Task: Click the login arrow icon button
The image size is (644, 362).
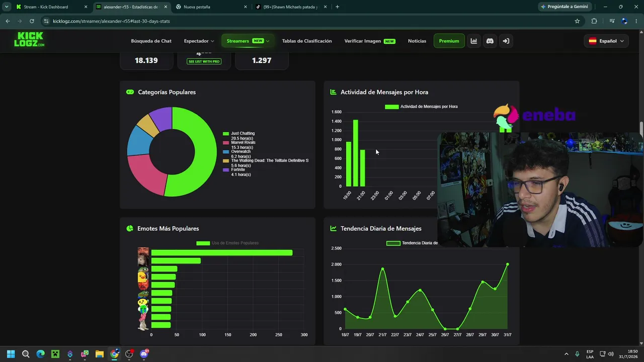Action: pos(506,41)
